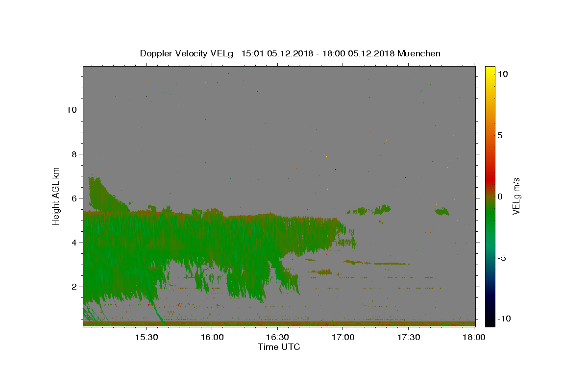The width and height of the screenshot is (588, 392).
Task: Click the small cloud patch near 17:45
Action: point(442,211)
